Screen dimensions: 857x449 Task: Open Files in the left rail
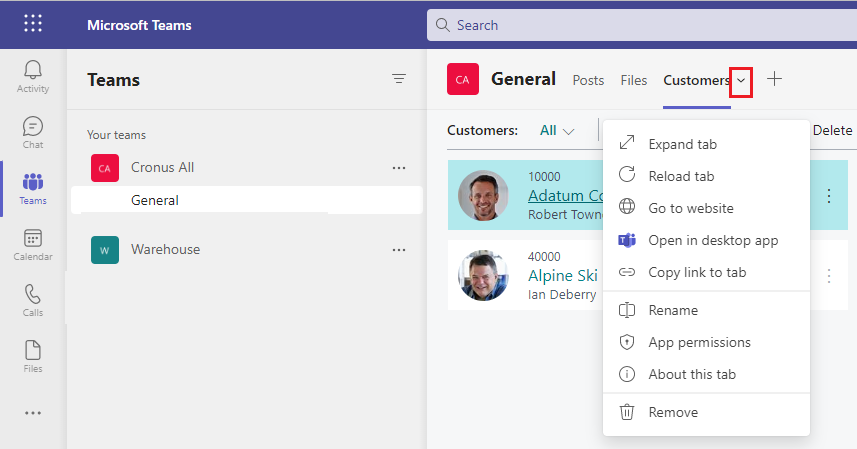pyautogui.click(x=33, y=357)
